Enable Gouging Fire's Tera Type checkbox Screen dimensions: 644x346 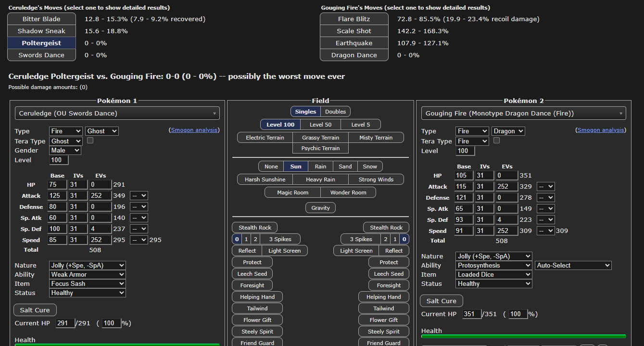pyautogui.click(x=496, y=141)
